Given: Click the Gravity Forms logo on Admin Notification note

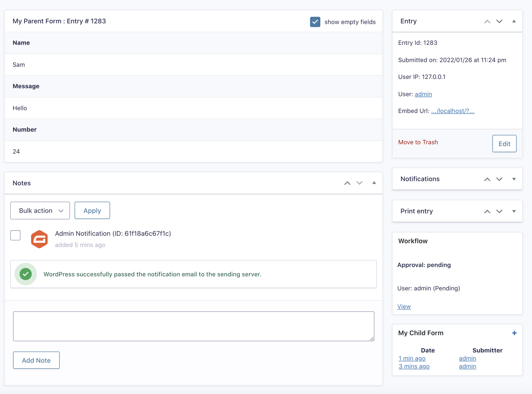Looking at the screenshot, I should [39, 239].
